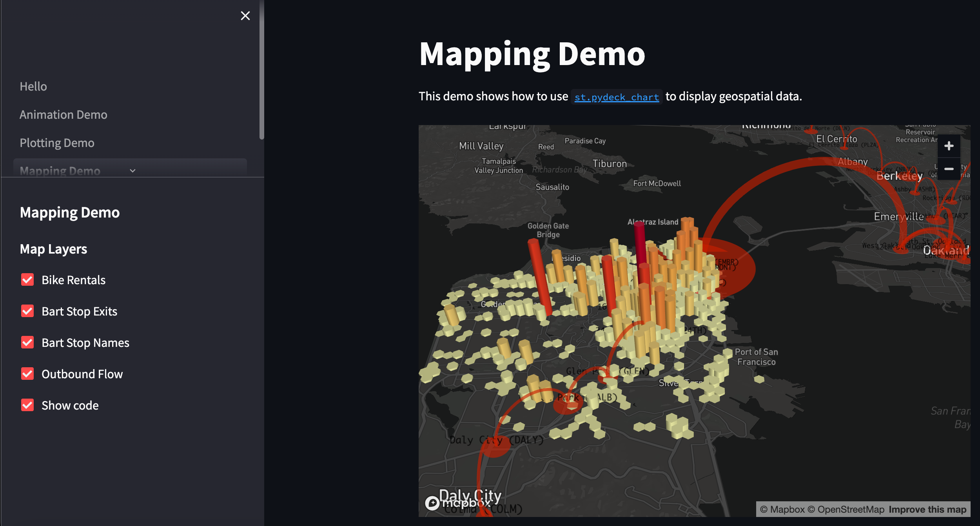Expand the chevron beside Mapping Demo nav
Image resolution: width=980 pixels, height=526 pixels.
[x=132, y=171]
